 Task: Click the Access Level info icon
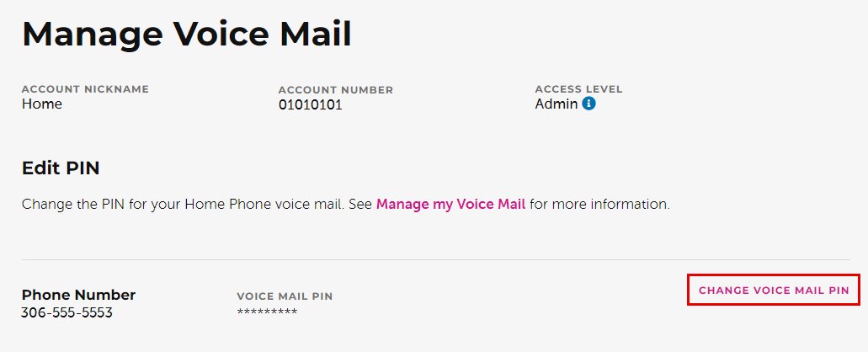click(589, 104)
